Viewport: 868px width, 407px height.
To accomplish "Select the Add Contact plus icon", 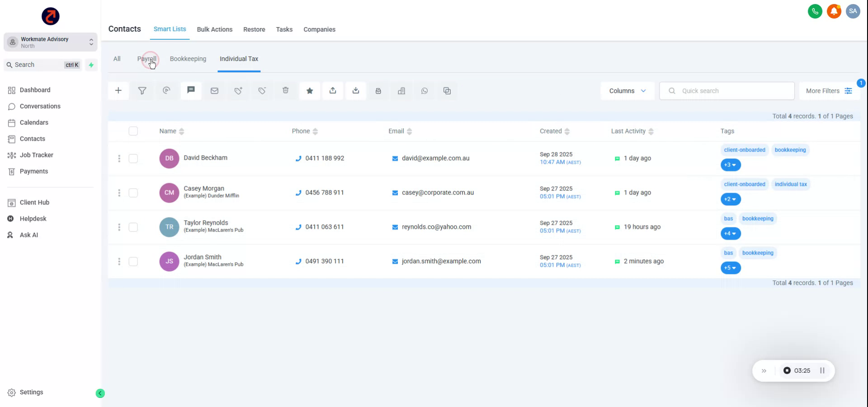I will tap(118, 90).
